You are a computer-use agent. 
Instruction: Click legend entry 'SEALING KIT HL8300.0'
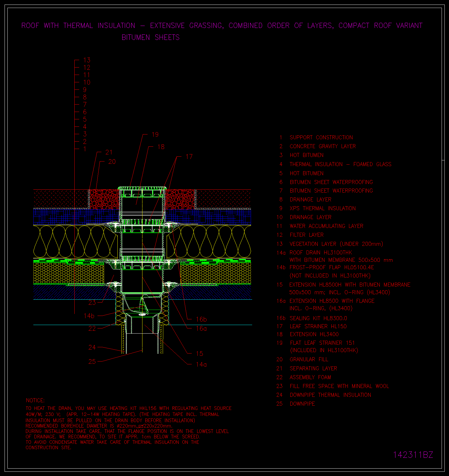318,318
